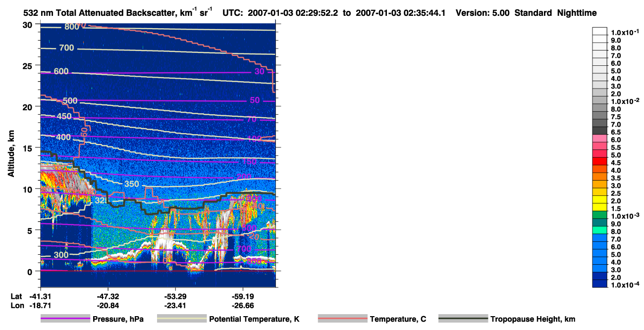Click the salmon Temperature legend line sample
The image size is (644, 330).
pos(343,319)
